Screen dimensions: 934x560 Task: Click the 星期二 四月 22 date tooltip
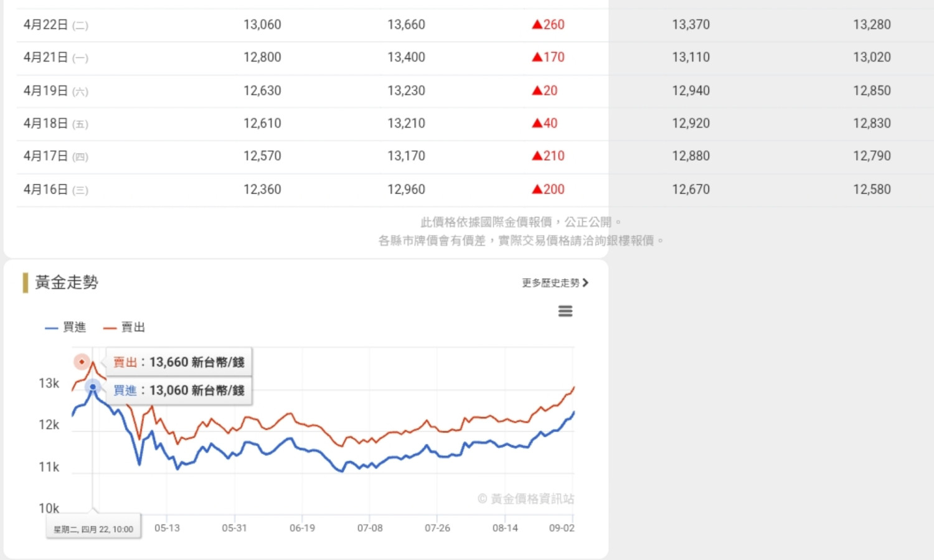pyautogui.click(x=93, y=529)
